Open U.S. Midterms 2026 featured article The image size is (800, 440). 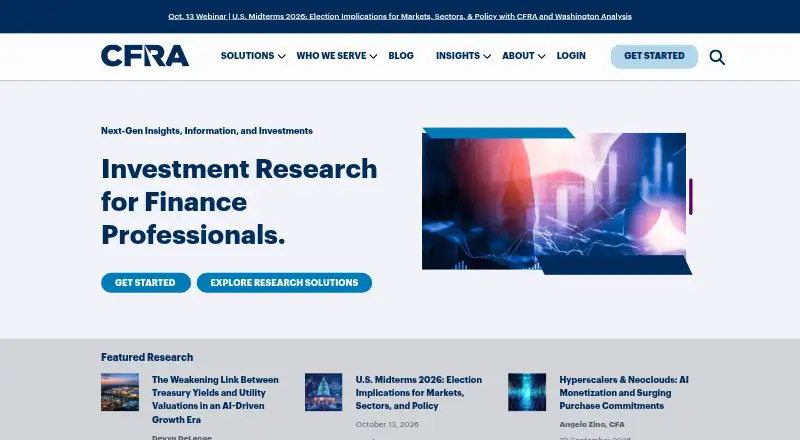click(x=418, y=393)
